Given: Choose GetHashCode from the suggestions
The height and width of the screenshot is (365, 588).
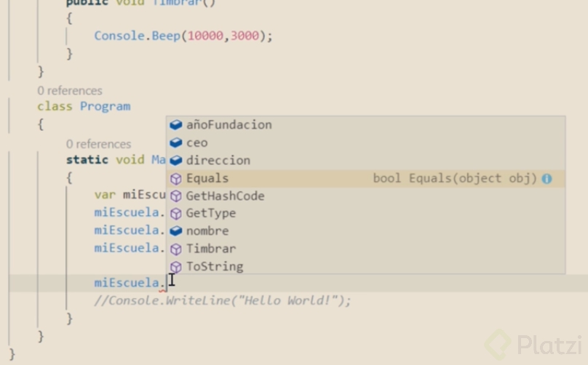Looking at the screenshot, I should [365, 196].
